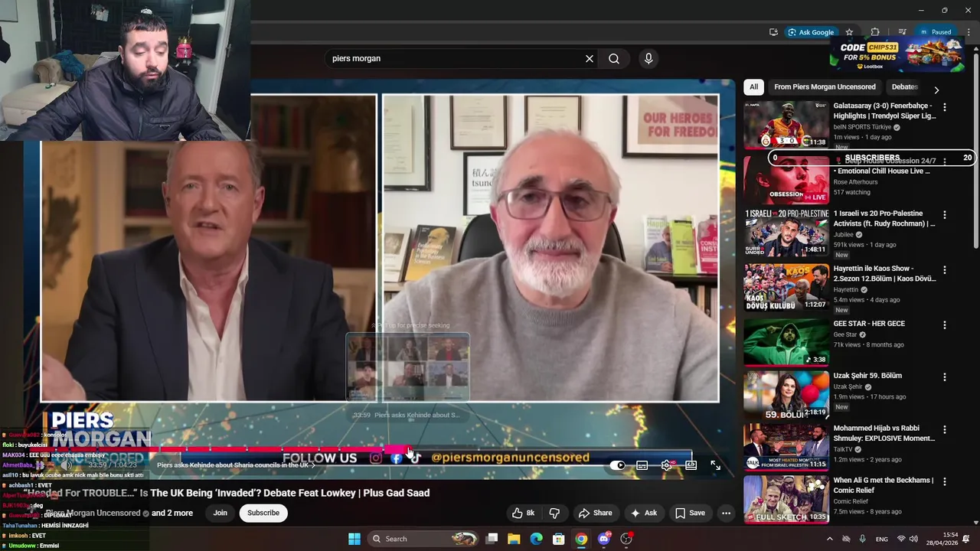The width and height of the screenshot is (980, 551).
Task: Open Discord from the taskbar
Action: 604,539
